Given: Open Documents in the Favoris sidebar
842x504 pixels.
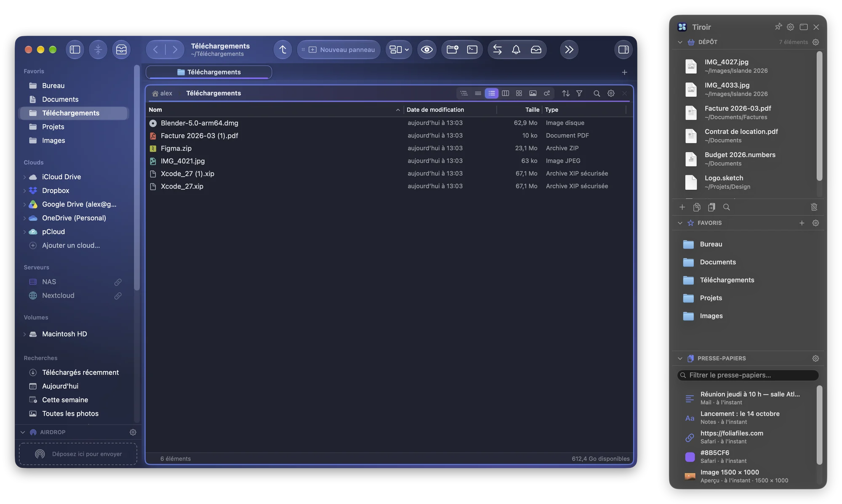Looking at the screenshot, I should coord(74,99).
